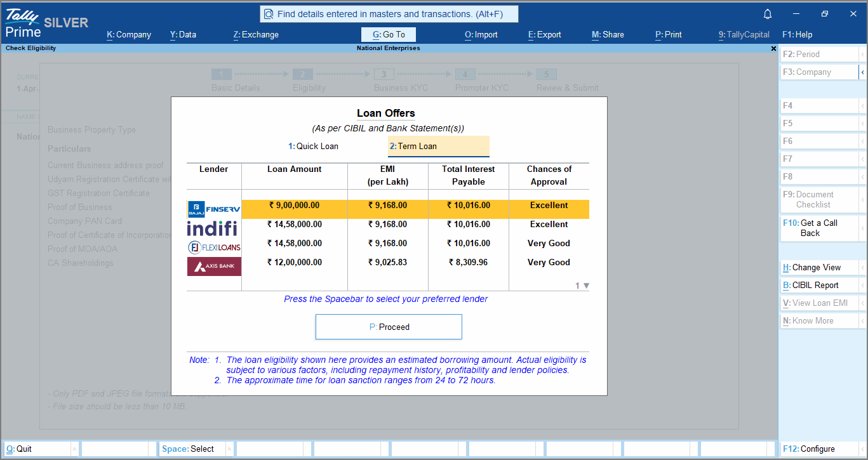Select the Bajaj Finserv lender logo
The width and height of the screenshot is (868, 460).
pyautogui.click(x=214, y=209)
